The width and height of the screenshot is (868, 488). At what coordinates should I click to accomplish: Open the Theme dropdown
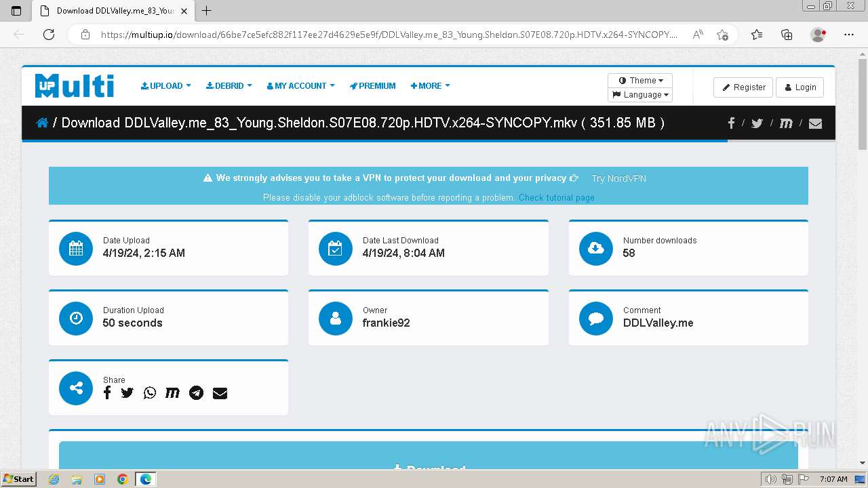(640, 81)
